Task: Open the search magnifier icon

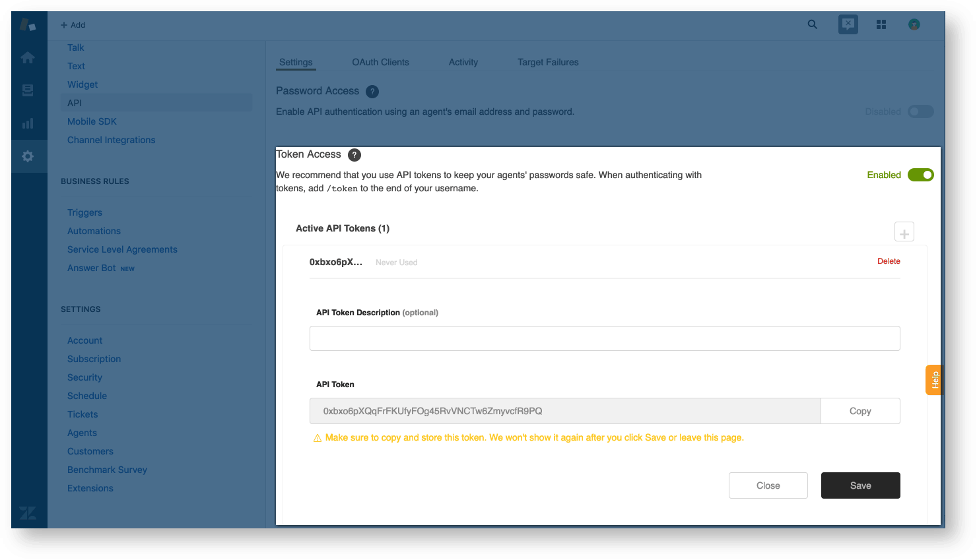Action: point(813,24)
